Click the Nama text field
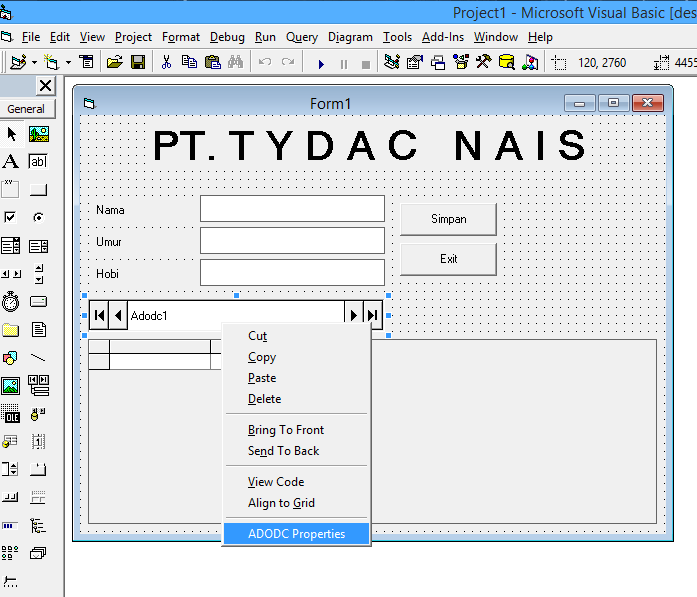This screenshot has width=697, height=597. point(292,208)
